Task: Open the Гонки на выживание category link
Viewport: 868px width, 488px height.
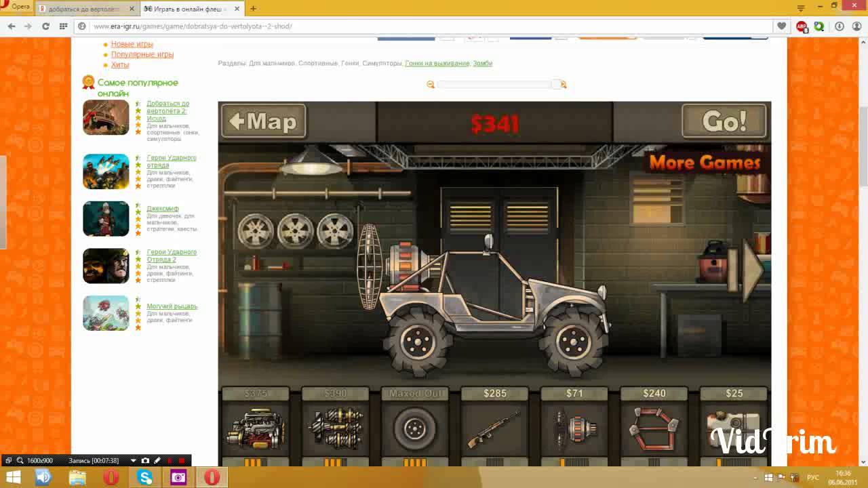Action: 437,63
